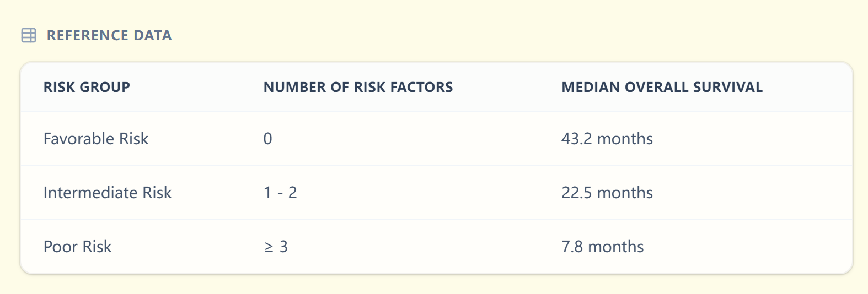Select the Poor Risk cell
The image size is (868, 294).
point(77,247)
